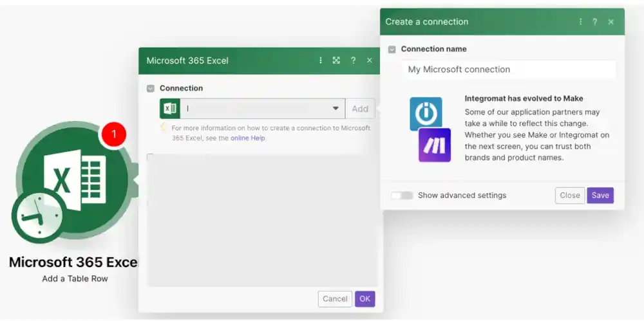Click the Excel icon beside connection dropdown
644x321 pixels.
(x=170, y=109)
